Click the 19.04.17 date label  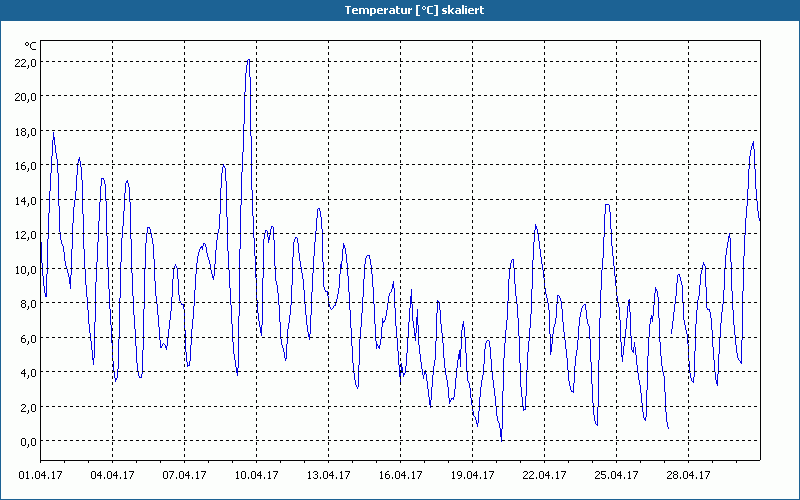tap(472, 475)
